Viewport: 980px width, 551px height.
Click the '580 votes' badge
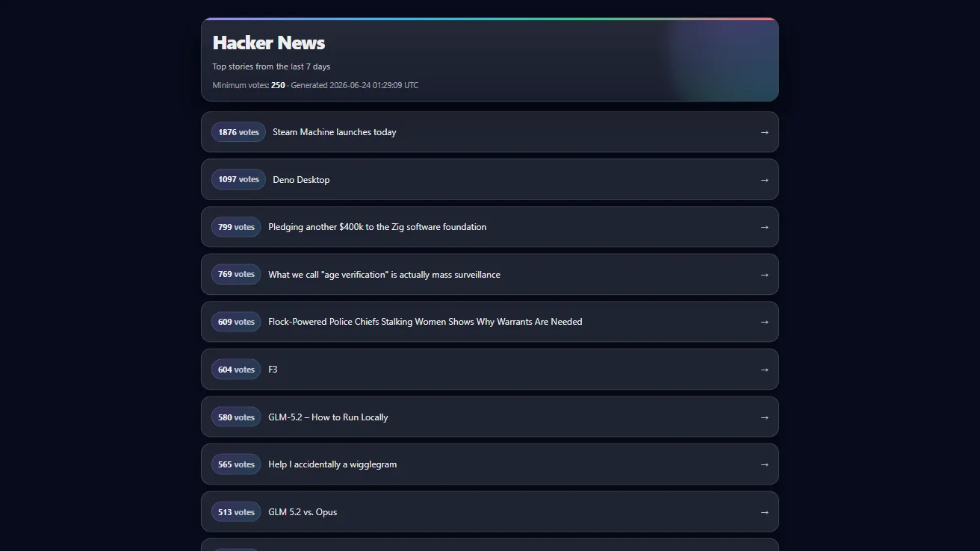[236, 417]
